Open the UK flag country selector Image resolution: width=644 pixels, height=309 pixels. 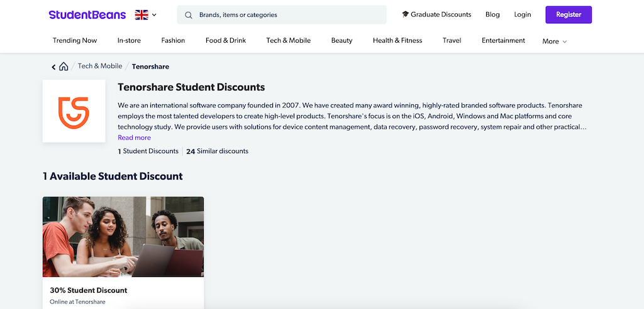coord(145,14)
